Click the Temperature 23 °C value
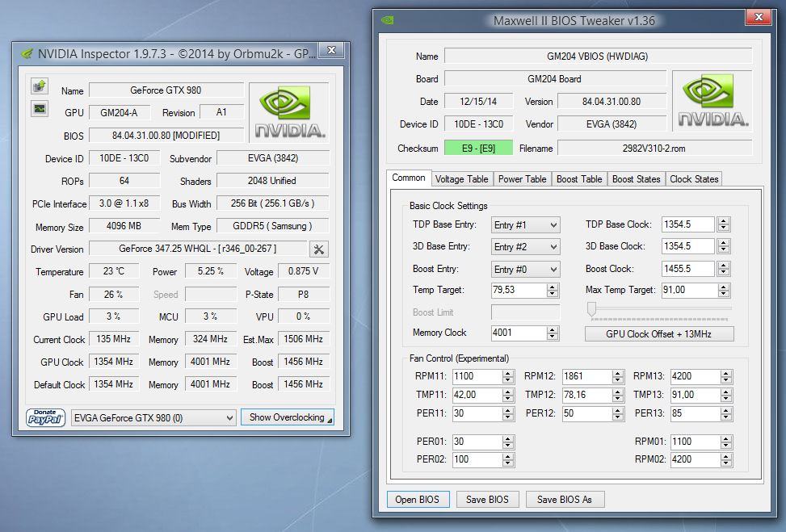 [x=114, y=271]
